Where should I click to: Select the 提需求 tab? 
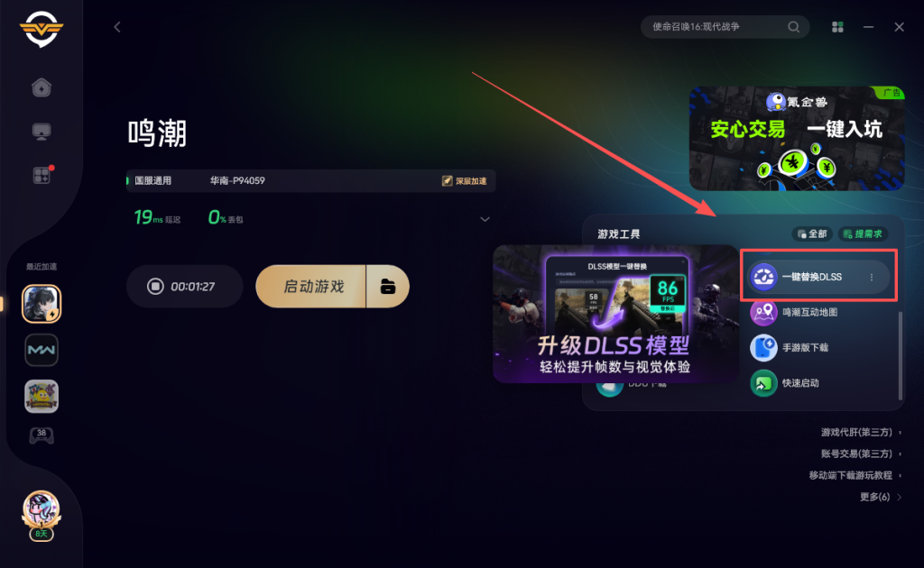point(864,234)
